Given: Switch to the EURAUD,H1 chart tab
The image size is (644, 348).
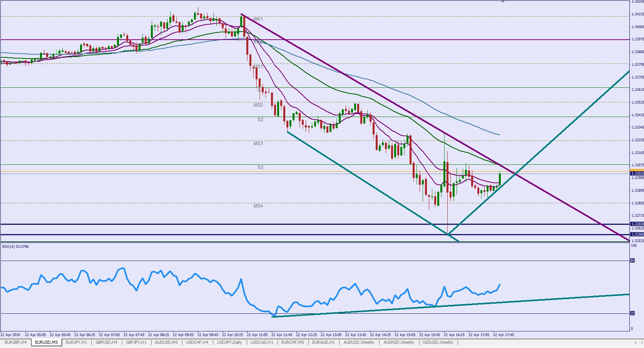Looking at the screenshot, I should coord(323,342).
